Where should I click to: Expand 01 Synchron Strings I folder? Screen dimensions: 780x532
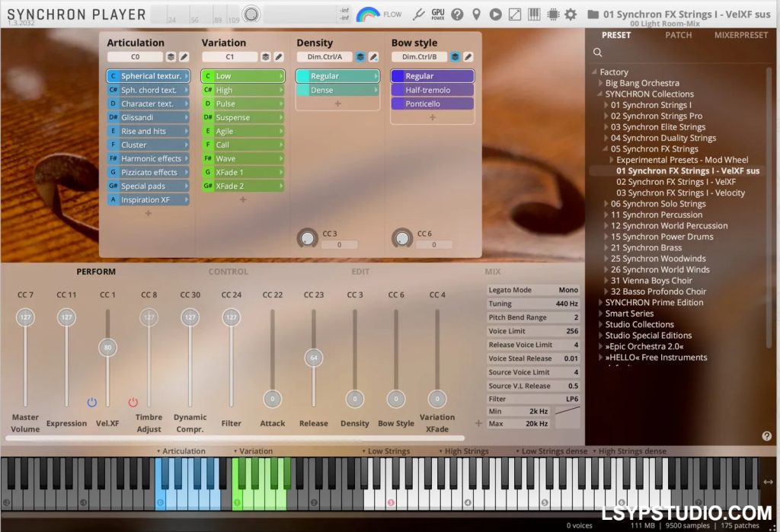point(606,105)
